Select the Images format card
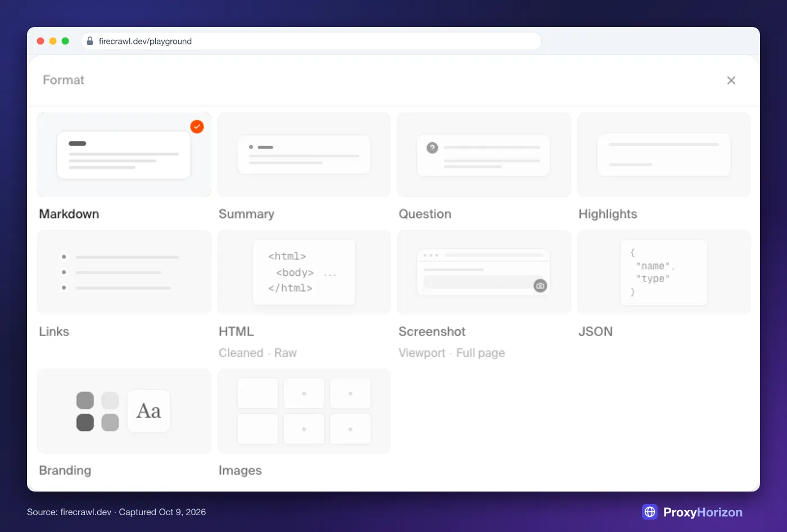This screenshot has height=532, width=787. (304, 411)
